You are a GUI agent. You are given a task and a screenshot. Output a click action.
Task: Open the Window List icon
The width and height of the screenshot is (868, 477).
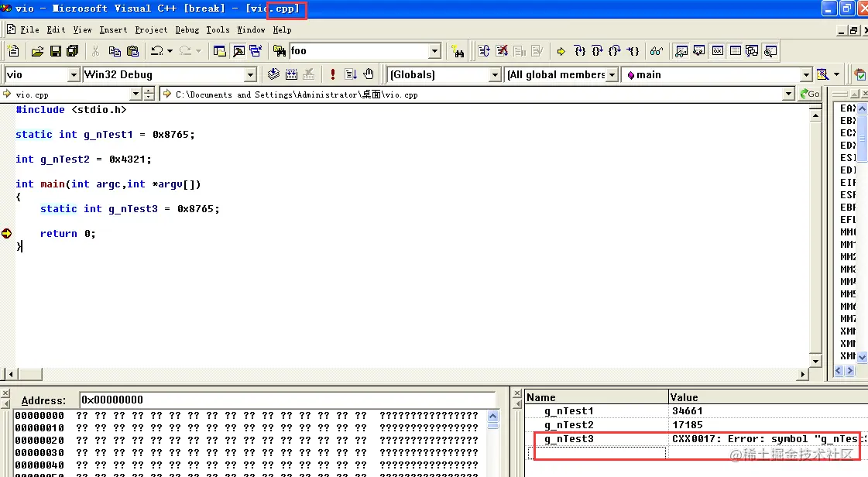click(x=256, y=51)
